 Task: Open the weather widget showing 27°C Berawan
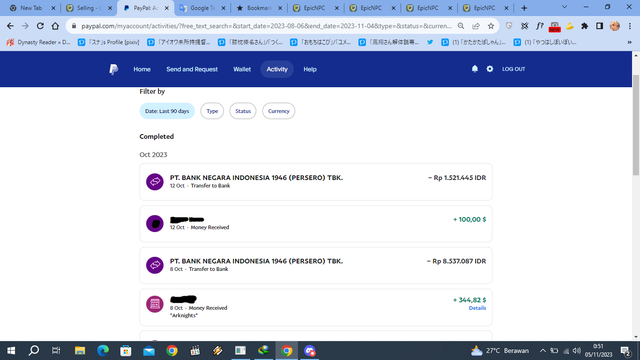tap(500, 351)
